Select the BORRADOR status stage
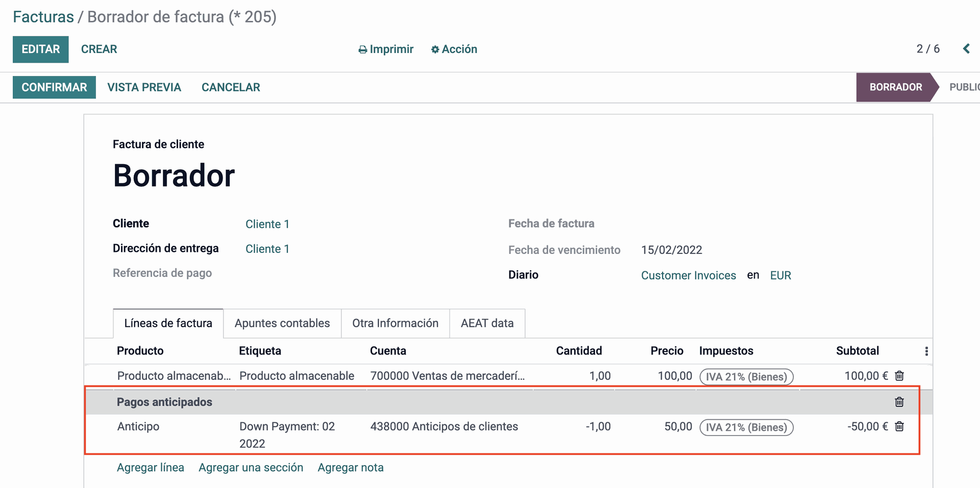 tap(895, 87)
